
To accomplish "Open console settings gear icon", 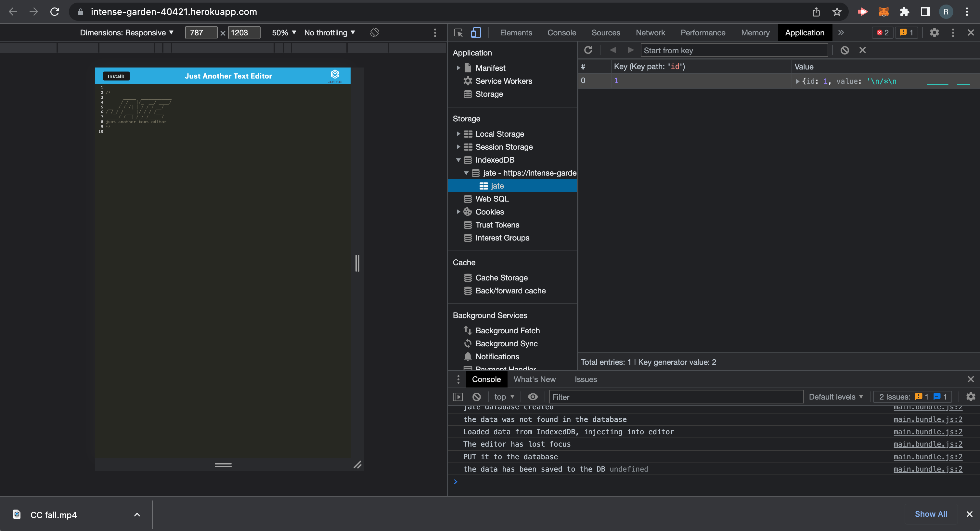I will (971, 397).
